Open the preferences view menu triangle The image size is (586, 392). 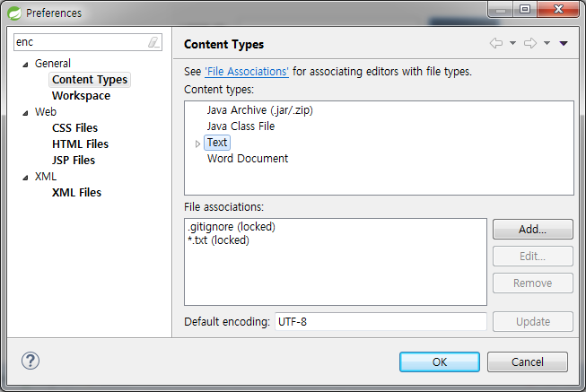564,44
